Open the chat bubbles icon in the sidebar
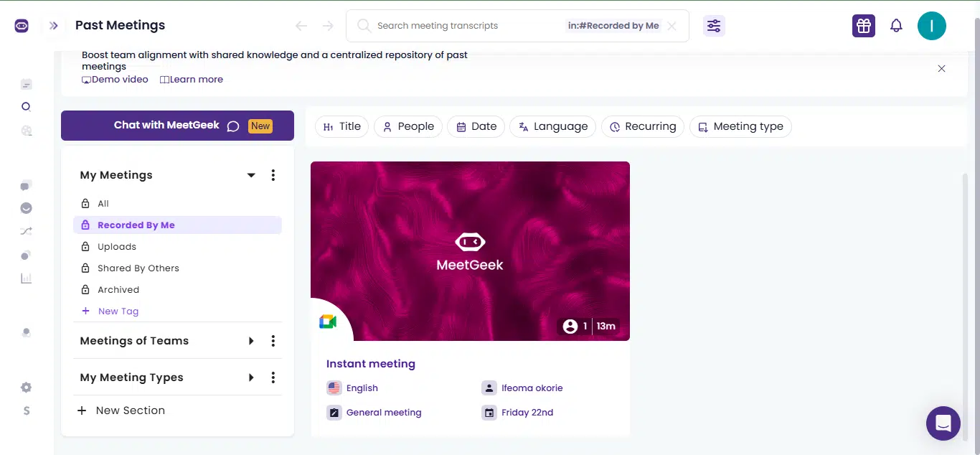 (x=27, y=186)
